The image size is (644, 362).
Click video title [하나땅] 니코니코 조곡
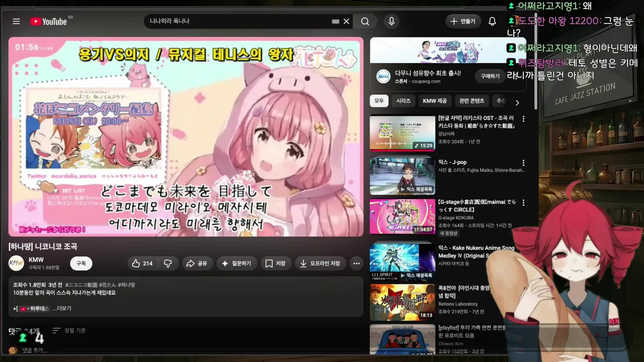click(x=43, y=246)
